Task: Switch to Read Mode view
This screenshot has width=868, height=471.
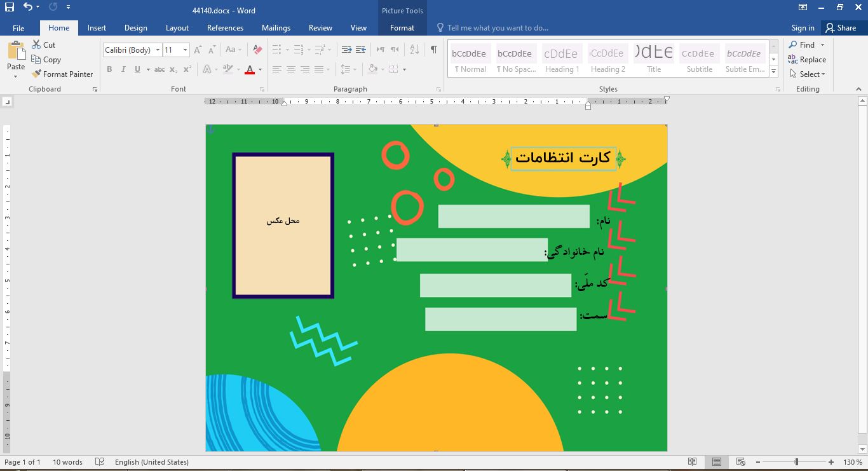Action: (x=692, y=462)
